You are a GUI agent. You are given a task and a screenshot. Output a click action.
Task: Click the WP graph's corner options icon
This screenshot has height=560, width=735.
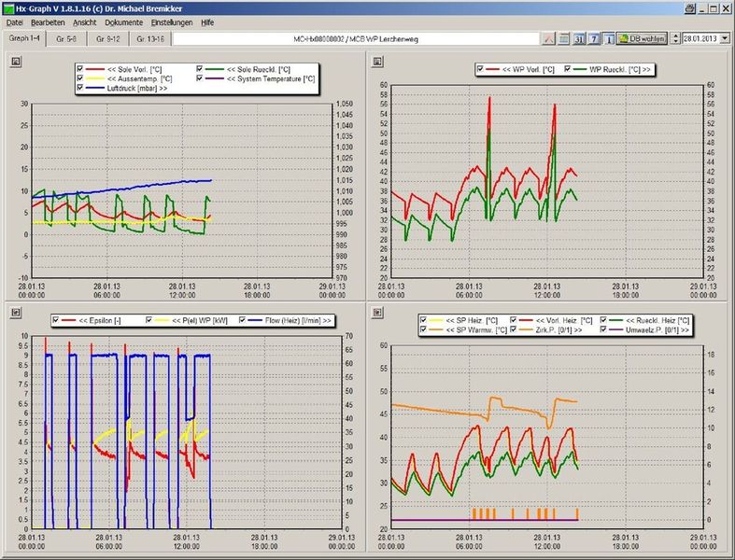(377, 62)
